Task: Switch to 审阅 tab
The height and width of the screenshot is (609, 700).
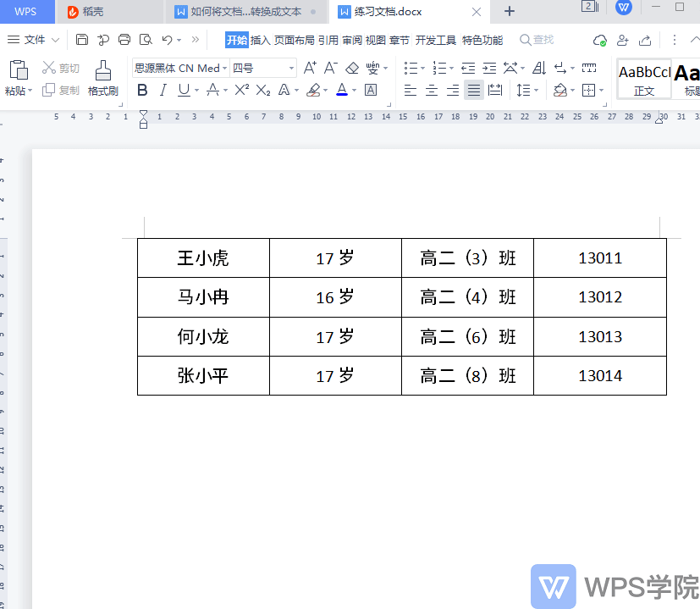Action: coord(352,40)
